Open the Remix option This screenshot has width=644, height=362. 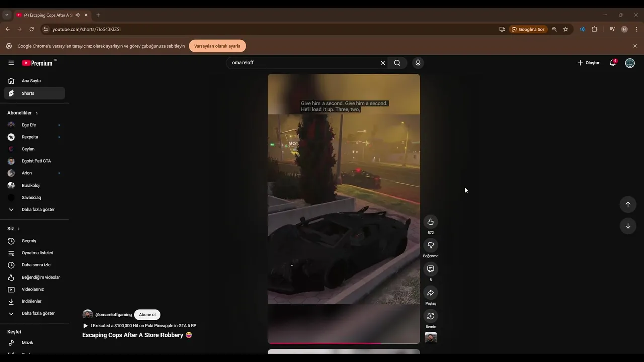pos(431,316)
